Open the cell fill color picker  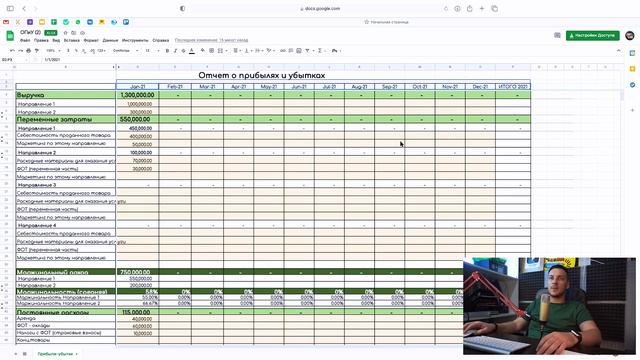tap(203, 51)
